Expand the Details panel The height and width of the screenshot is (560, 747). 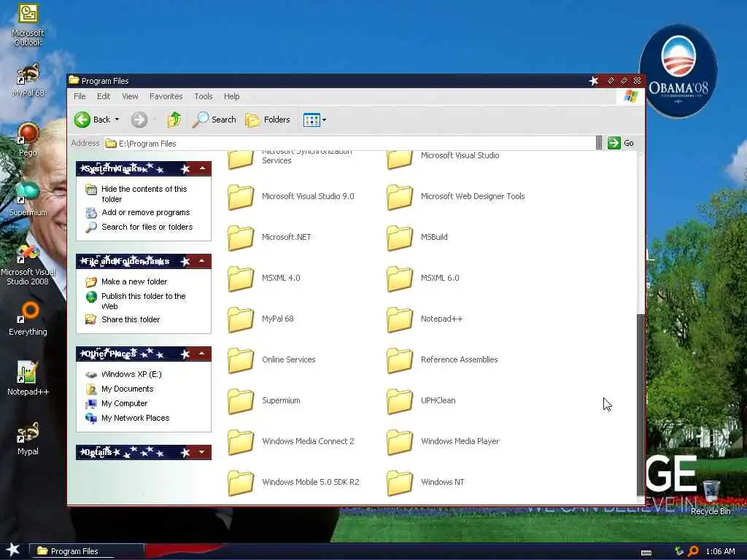point(203,452)
